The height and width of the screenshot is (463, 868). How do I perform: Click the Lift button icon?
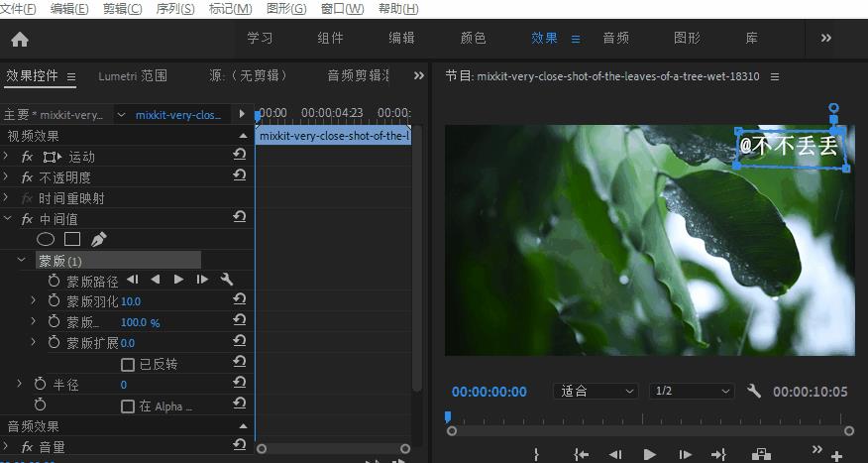coord(762,455)
